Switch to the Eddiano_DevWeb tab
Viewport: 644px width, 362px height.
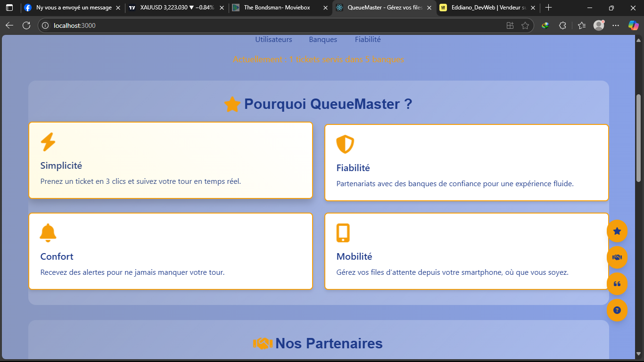tap(488, 8)
